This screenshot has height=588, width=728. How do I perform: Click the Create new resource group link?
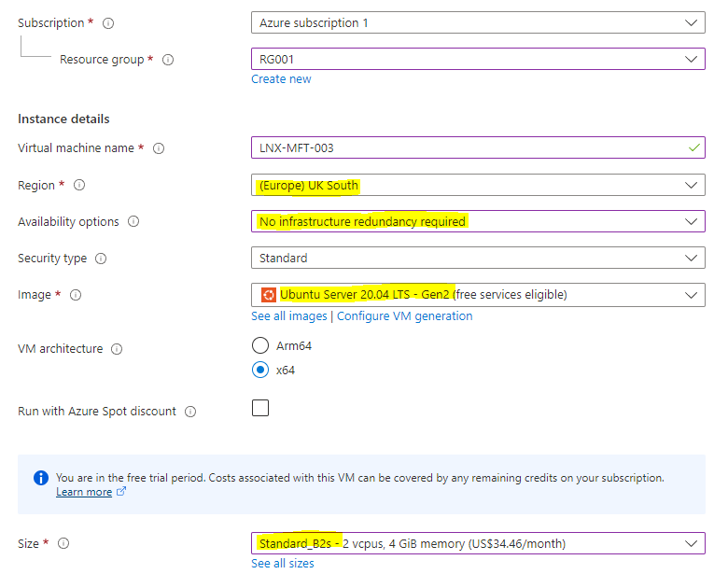pos(281,79)
